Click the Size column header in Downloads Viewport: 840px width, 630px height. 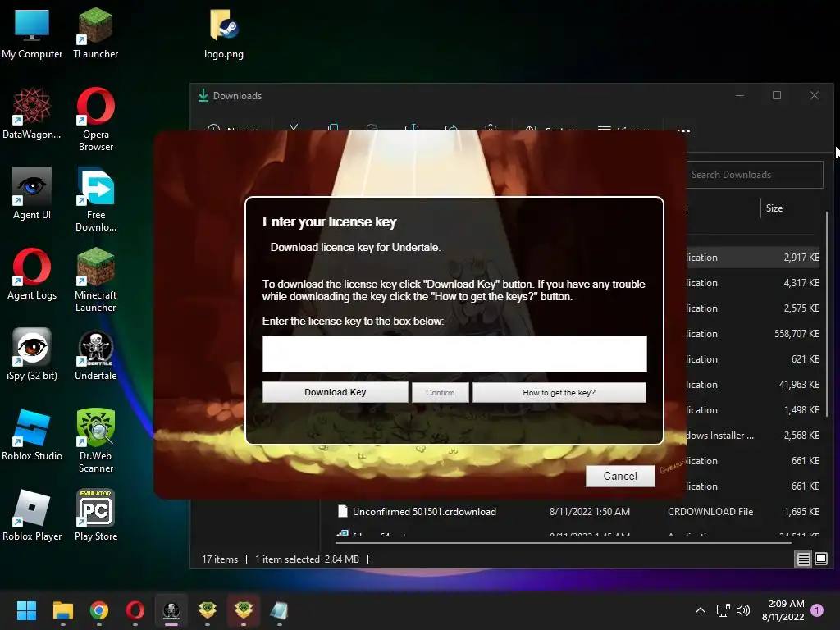[x=774, y=208]
